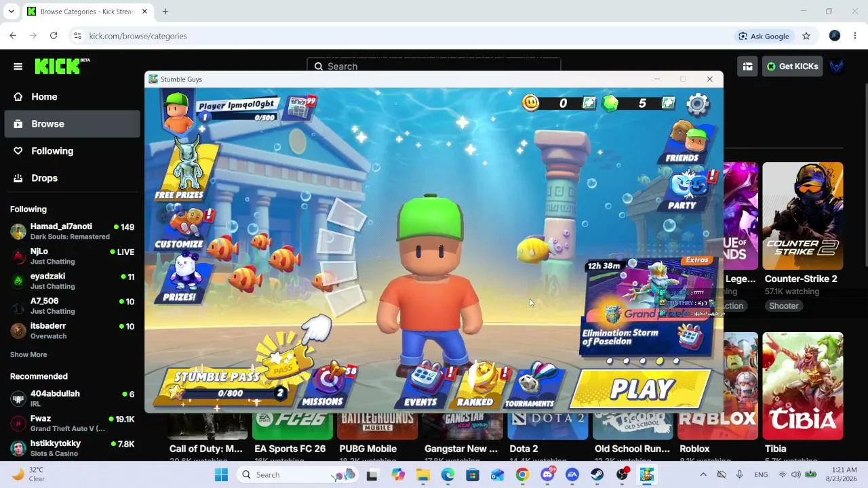The image size is (868, 488).
Task: Add gems with the plus next to 5
Action: point(669,103)
